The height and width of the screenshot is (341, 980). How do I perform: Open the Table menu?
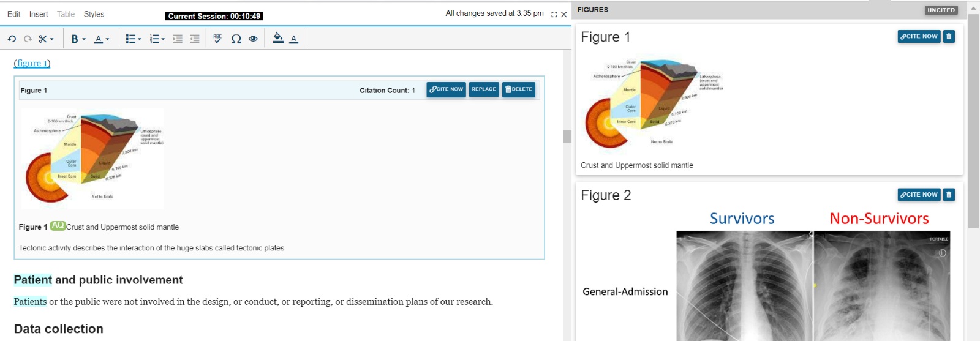(x=66, y=14)
